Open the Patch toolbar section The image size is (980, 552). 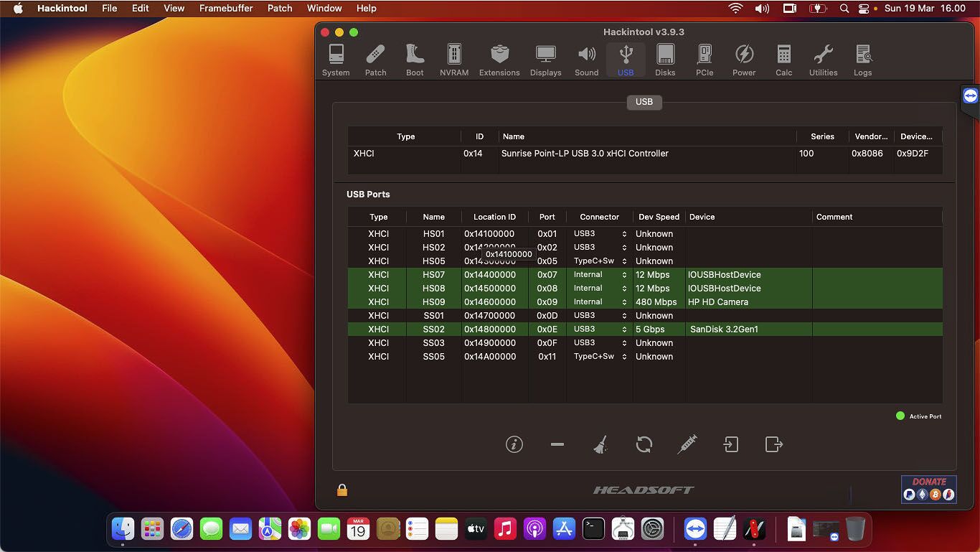(x=375, y=60)
